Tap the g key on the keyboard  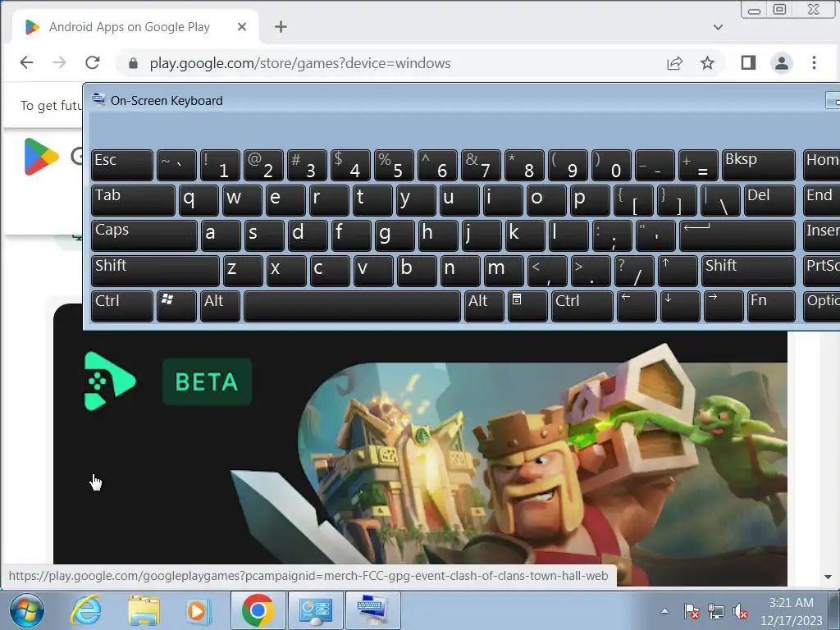coord(395,235)
